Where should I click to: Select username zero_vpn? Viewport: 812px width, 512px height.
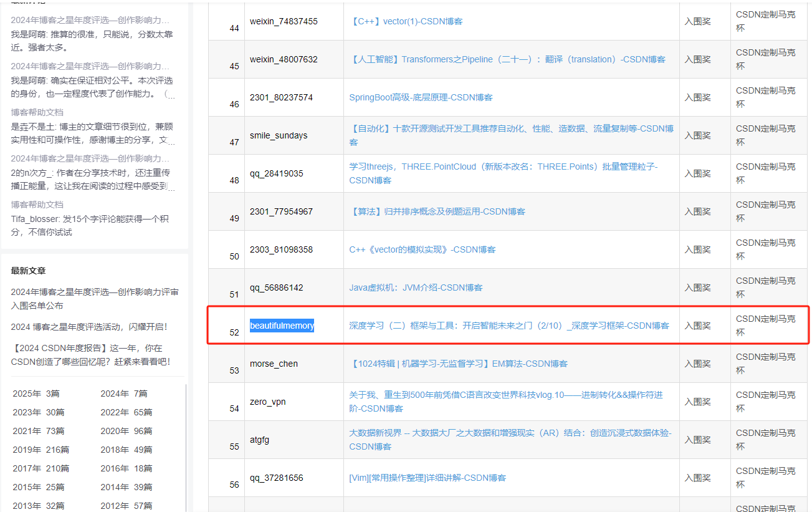[x=268, y=402]
